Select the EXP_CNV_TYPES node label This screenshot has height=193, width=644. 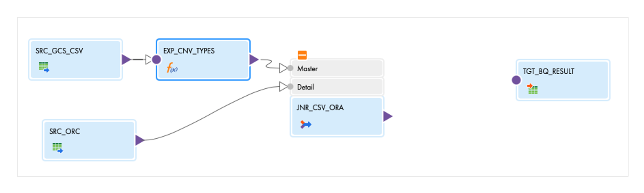pyautogui.click(x=189, y=51)
